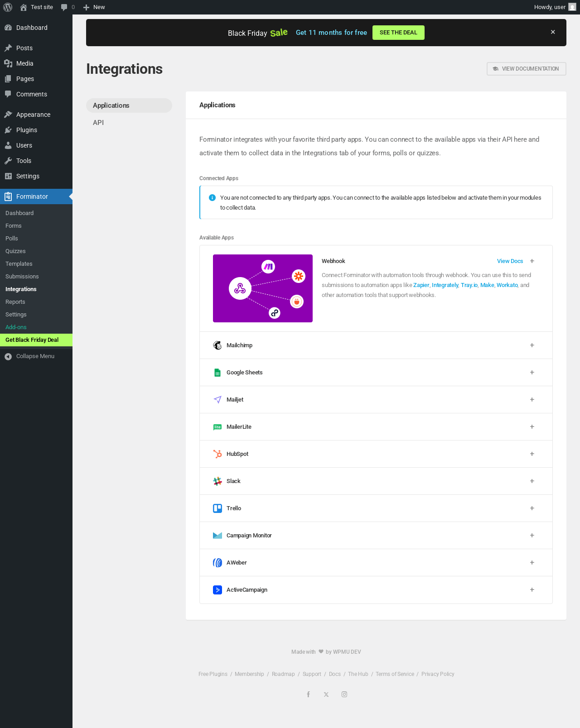Expand the ActiveCampaign plus button
The image size is (580, 728).
532,590
